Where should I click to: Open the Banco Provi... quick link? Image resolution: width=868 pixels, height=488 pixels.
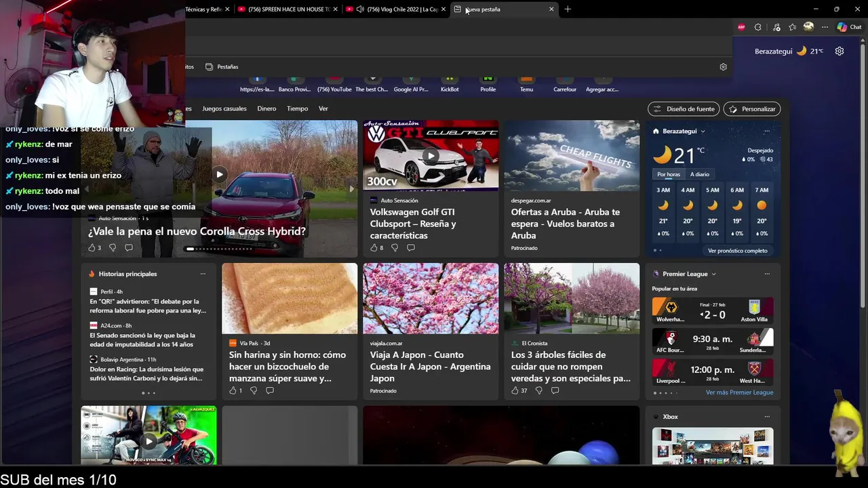pyautogui.click(x=294, y=84)
